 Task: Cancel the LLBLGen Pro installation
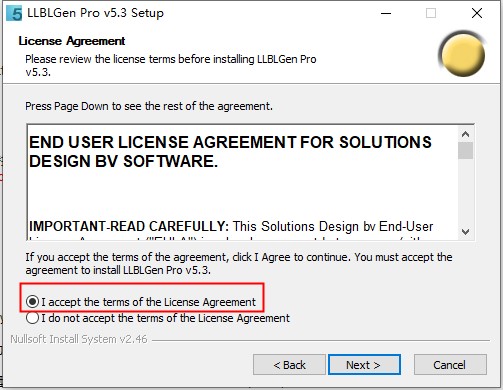point(450,365)
